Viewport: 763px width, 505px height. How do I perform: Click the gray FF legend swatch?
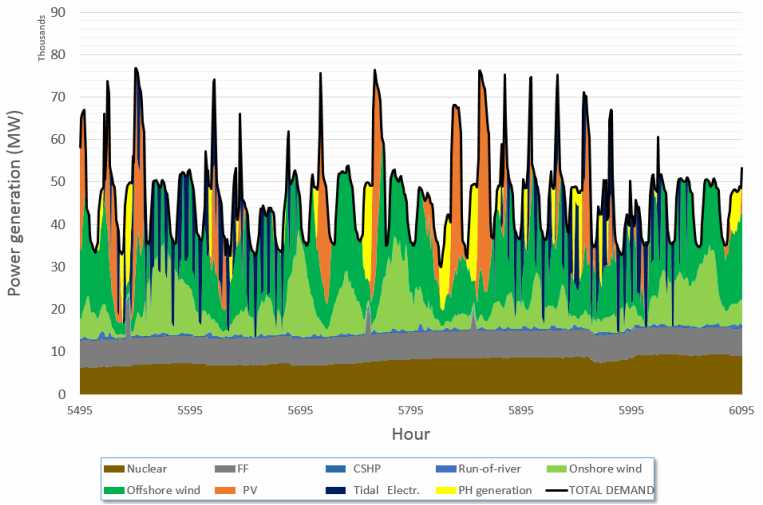(x=225, y=468)
